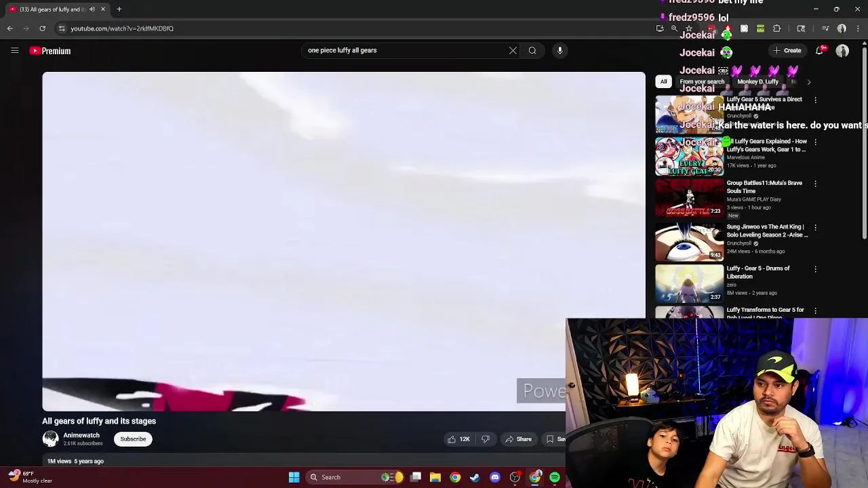Viewport: 868px width, 488px height.
Task: Open Chrome's three-dot menu
Action: coord(858,28)
